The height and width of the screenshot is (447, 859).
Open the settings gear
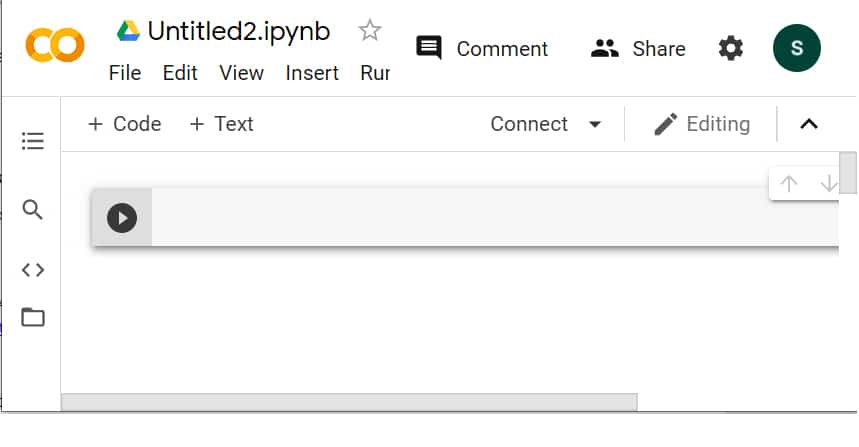coord(731,48)
